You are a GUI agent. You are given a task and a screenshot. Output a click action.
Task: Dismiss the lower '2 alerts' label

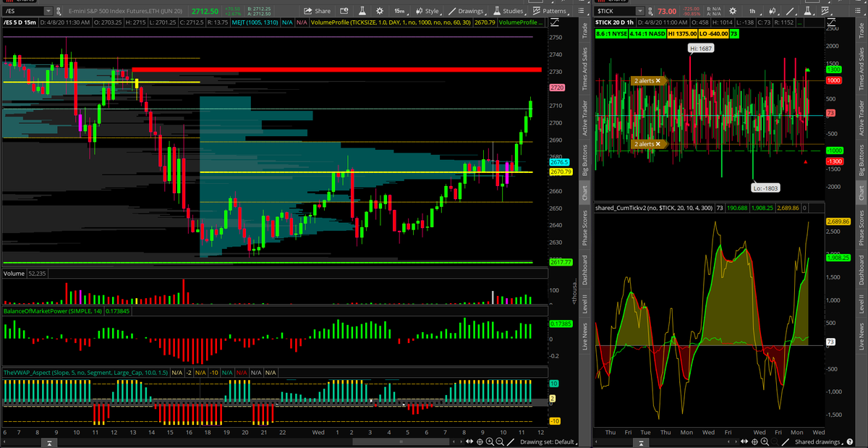pyautogui.click(x=658, y=144)
